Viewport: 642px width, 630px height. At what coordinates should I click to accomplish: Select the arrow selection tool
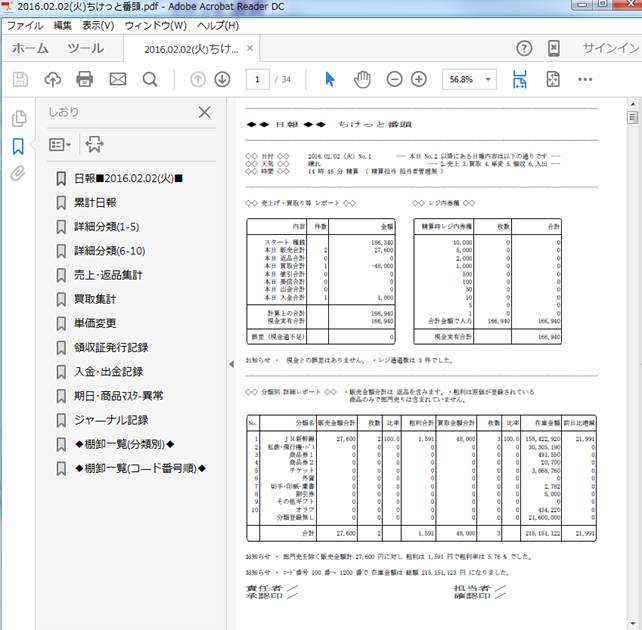pyautogui.click(x=330, y=79)
